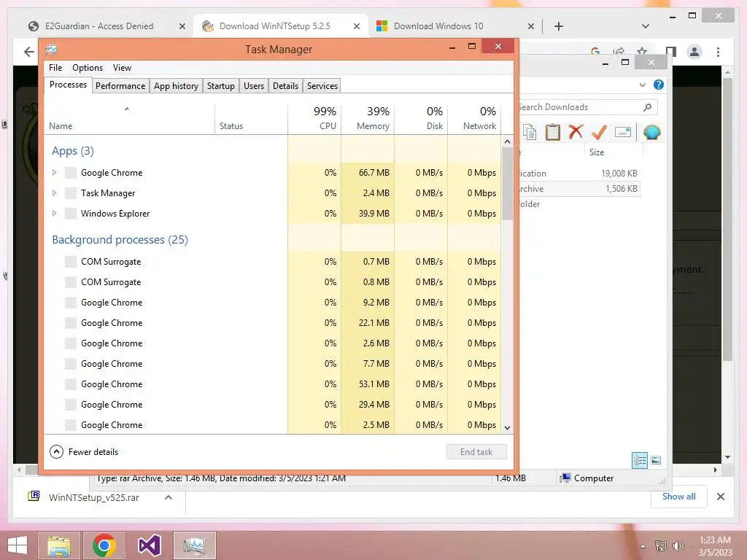Image resolution: width=747 pixels, height=560 pixels.
Task: Click the orange checkmark Properties icon in Explorer
Action: coord(599,132)
